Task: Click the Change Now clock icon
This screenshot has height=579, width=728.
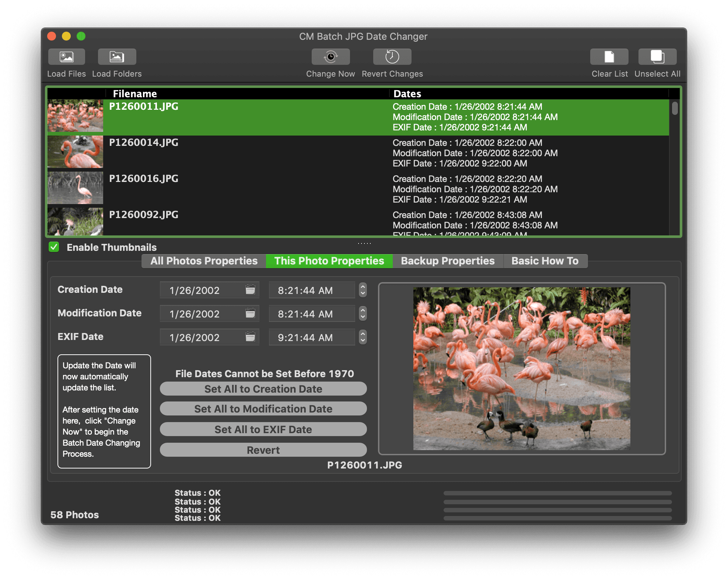Action: pyautogui.click(x=330, y=57)
